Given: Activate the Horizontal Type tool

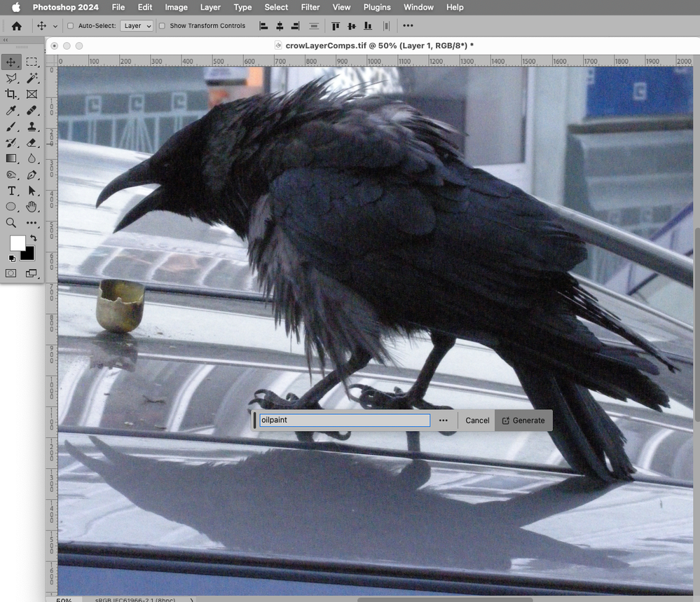Looking at the screenshot, I should pyautogui.click(x=12, y=191).
